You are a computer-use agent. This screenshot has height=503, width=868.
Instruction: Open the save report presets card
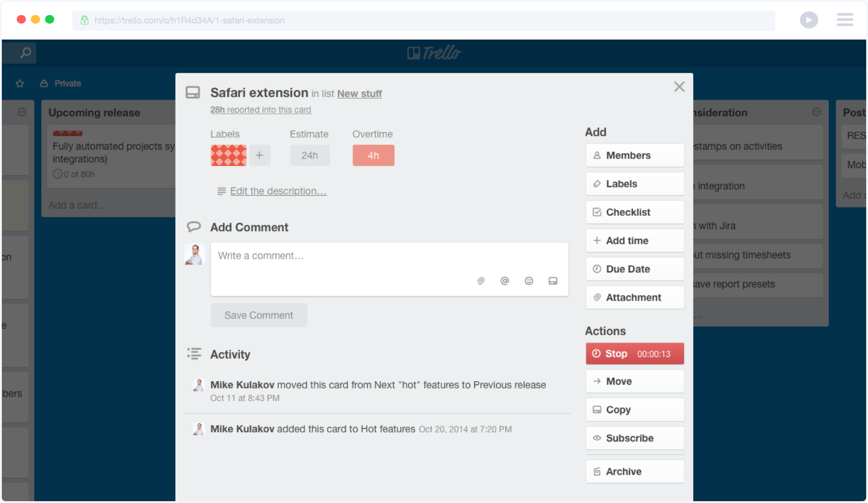click(758, 285)
